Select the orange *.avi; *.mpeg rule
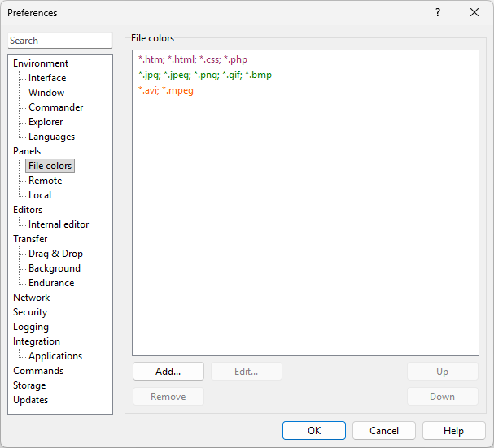 pyautogui.click(x=166, y=90)
